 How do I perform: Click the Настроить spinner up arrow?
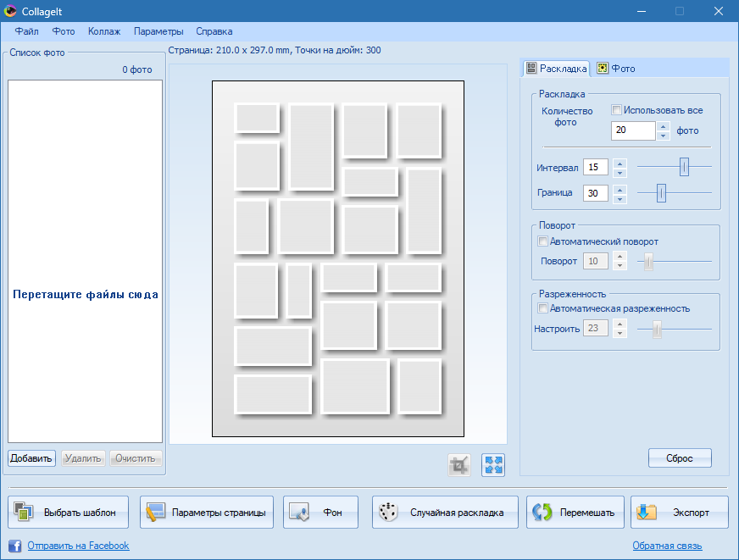click(x=620, y=324)
